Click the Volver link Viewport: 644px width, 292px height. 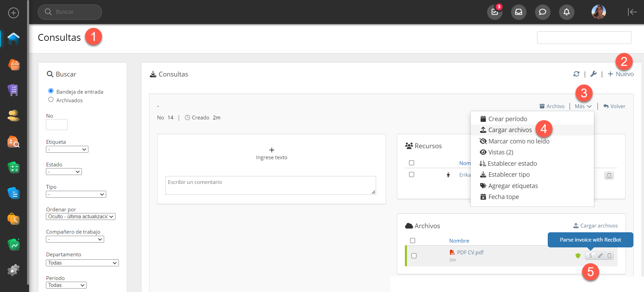click(614, 106)
